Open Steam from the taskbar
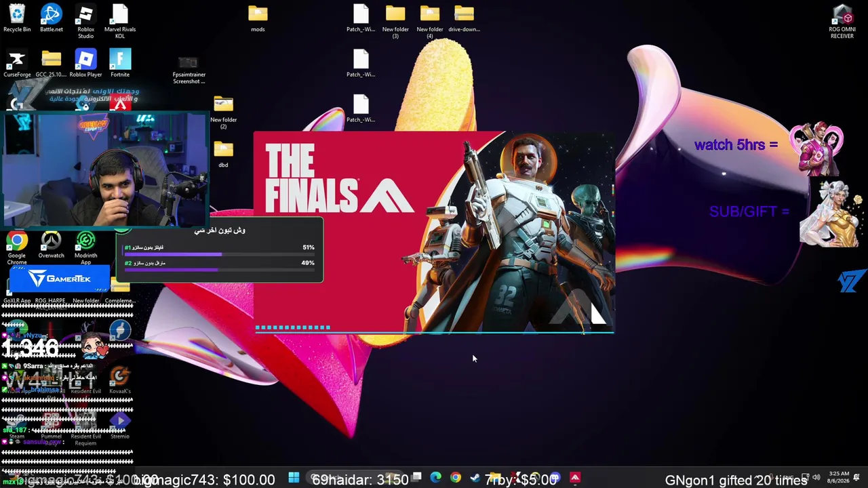 click(x=475, y=479)
